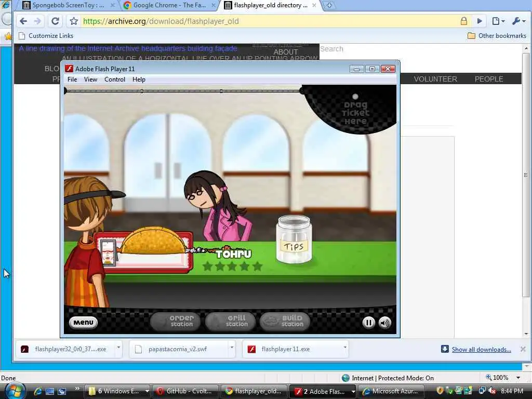
Task: Open the ABOUT link on archive.org
Action: 286,52
